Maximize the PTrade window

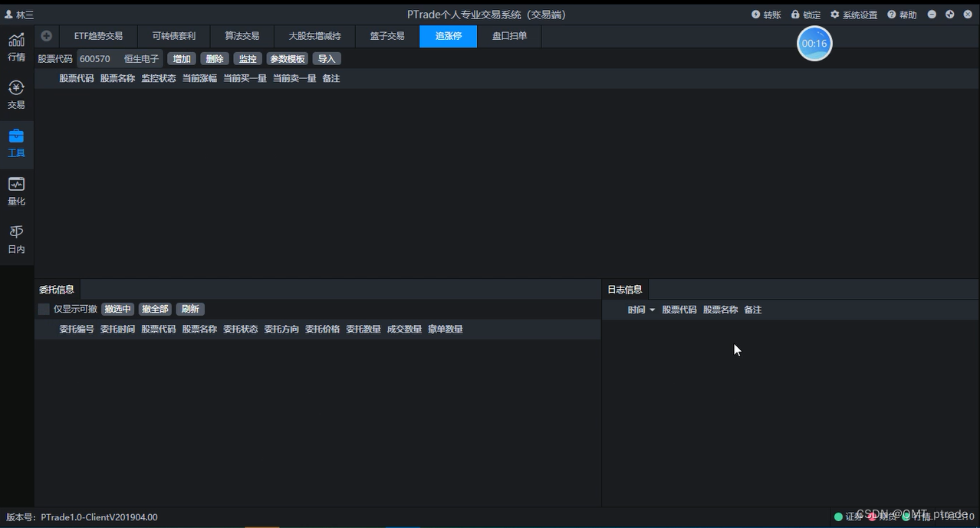click(950, 15)
